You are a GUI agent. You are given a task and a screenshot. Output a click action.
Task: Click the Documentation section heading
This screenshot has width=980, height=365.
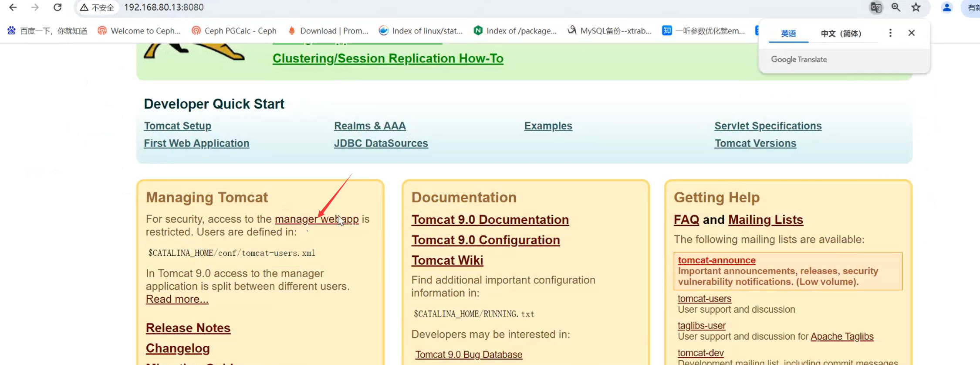(464, 198)
